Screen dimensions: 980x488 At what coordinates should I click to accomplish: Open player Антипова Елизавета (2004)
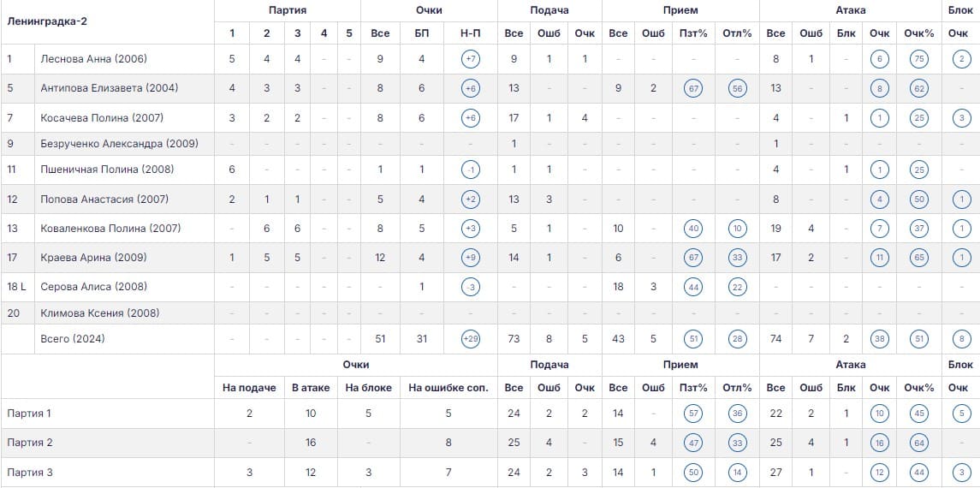(109, 88)
